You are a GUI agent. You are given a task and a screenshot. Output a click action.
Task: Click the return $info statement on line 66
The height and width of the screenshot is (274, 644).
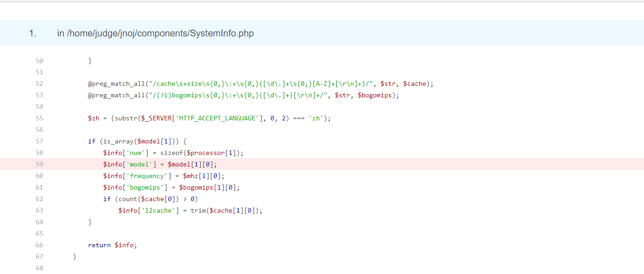tap(112, 245)
